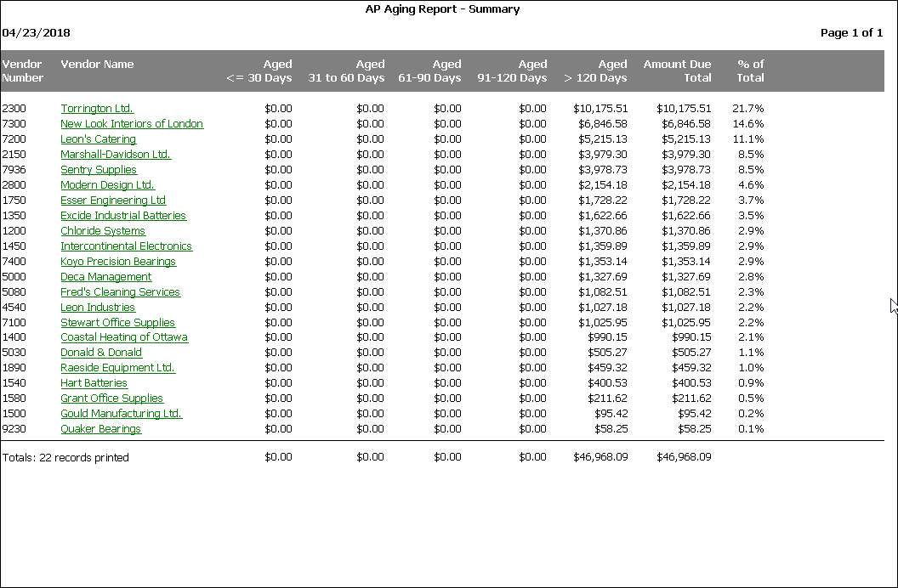Screen dimensions: 898x588
Task: Click the Vendor Number column header
Action: click(22, 71)
